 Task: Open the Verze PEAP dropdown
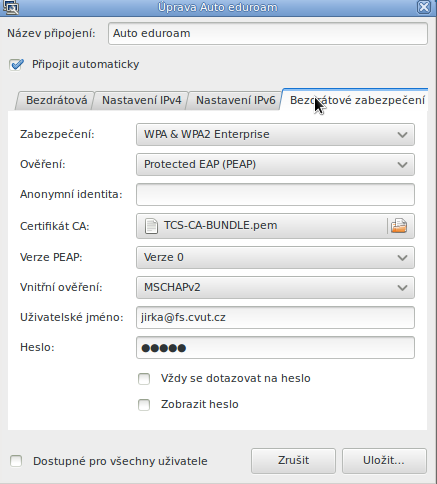[275, 257]
